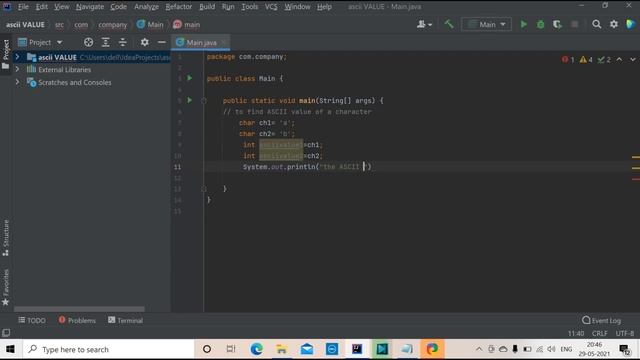The image size is (640, 360).
Task: Go to previous highlighted error arrow
Action: click(x=619, y=60)
